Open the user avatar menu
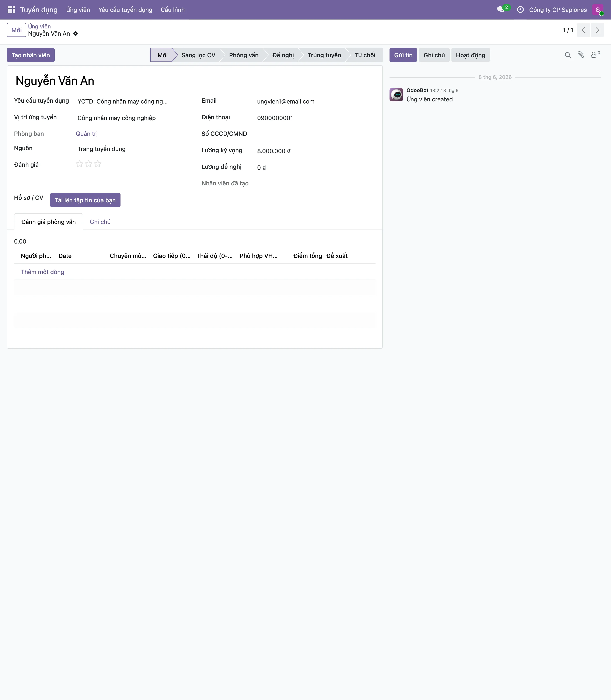611x700 pixels. click(598, 10)
